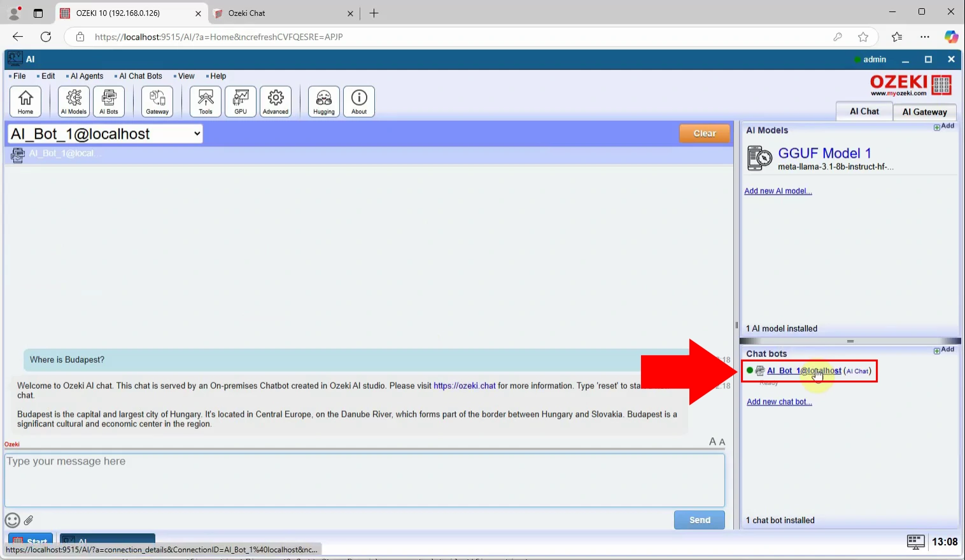Click the OZEKI logo

tap(911, 85)
